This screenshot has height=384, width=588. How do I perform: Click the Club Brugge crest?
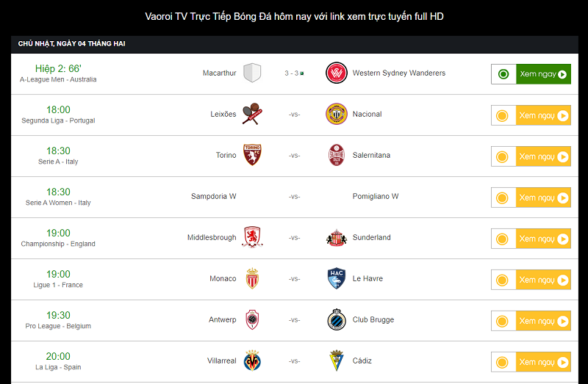pyautogui.click(x=337, y=319)
